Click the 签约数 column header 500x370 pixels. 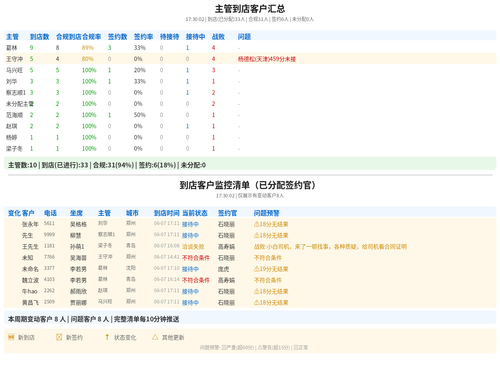point(117,37)
